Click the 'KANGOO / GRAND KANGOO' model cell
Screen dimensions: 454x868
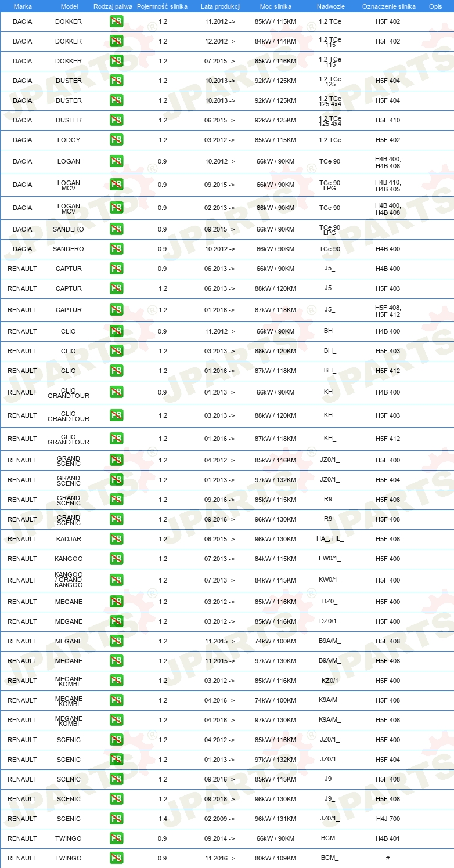pos(69,580)
